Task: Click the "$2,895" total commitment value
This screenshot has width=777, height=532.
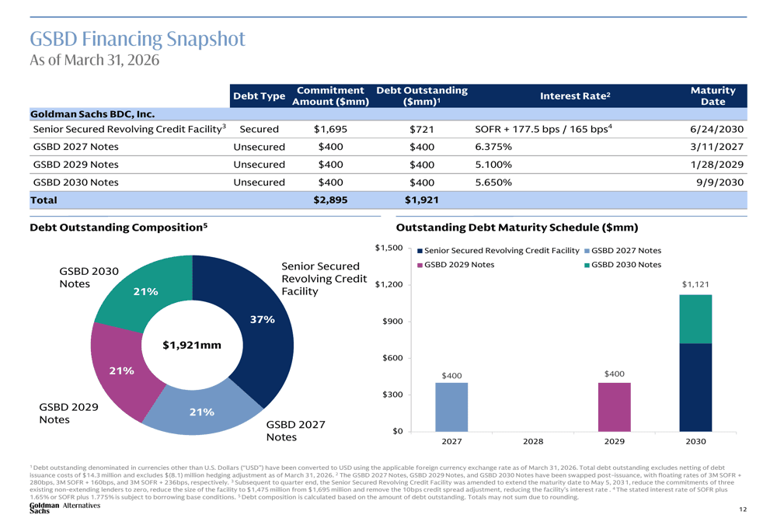Action: (x=330, y=200)
